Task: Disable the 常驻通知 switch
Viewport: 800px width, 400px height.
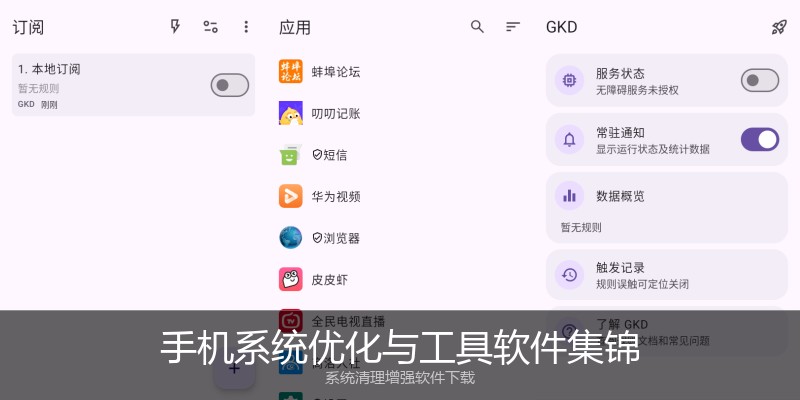Action: tap(760, 139)
